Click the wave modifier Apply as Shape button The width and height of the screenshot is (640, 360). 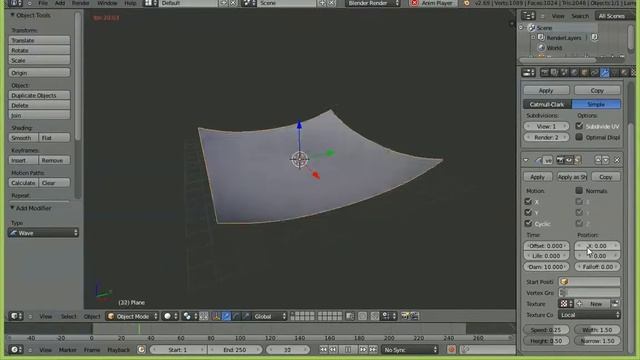tap(572, 177)
